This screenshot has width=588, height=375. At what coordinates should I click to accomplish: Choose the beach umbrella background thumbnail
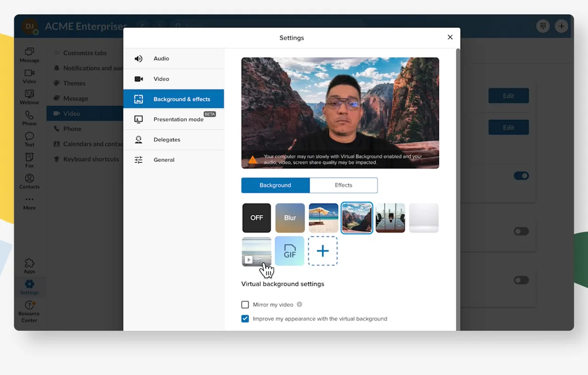[x=323, y=218]
